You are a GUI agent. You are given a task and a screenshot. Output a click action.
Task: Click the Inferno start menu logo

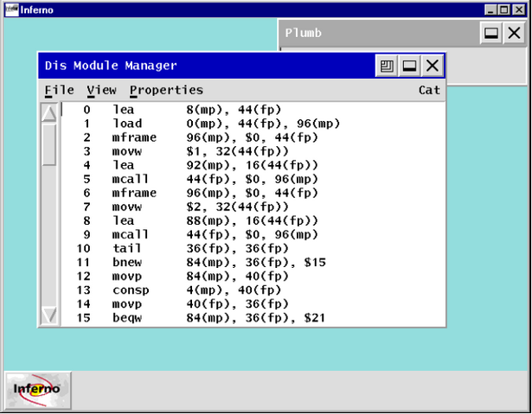pos(38,391)
